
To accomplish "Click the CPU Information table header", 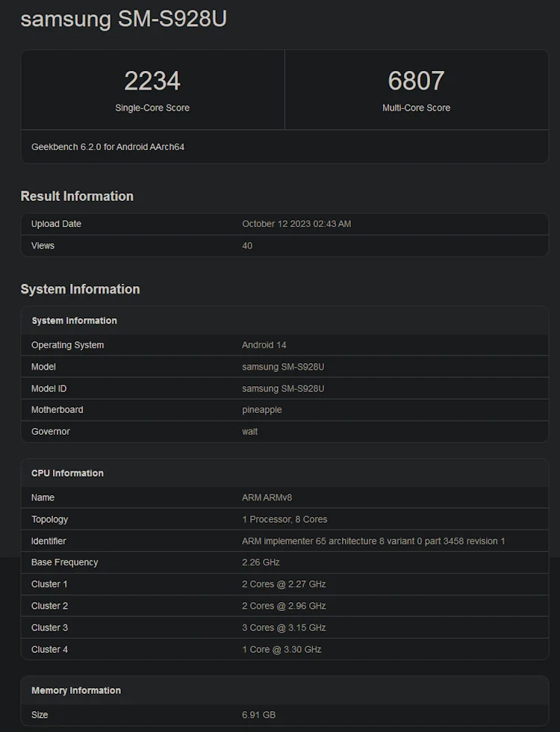I will coord(67,474).
